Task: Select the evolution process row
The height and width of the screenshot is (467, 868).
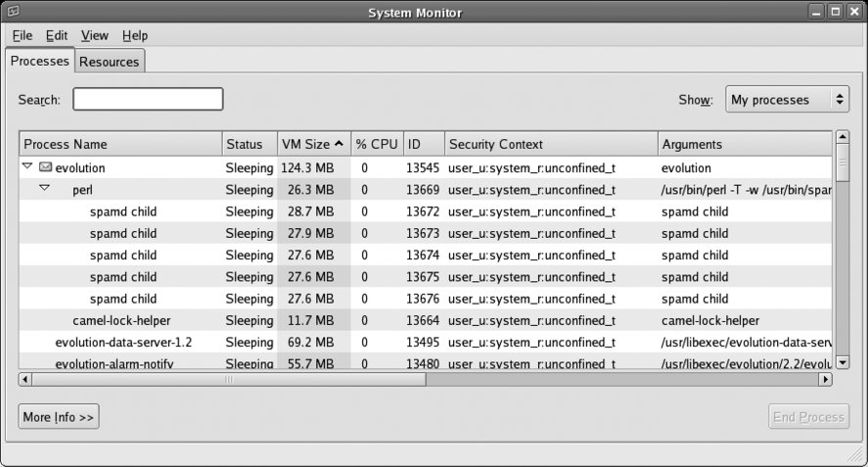Action: coord(425,167)
